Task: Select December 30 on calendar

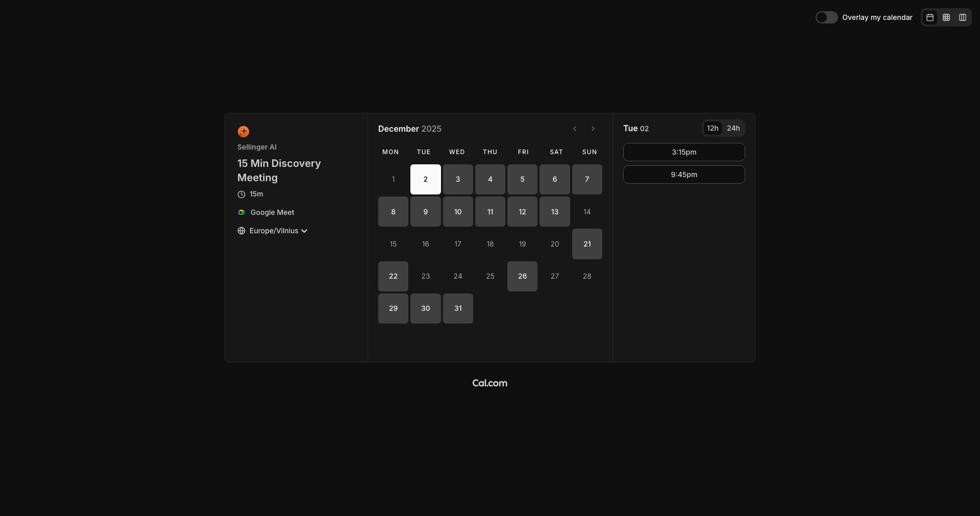Action: [x=426, y=308]
